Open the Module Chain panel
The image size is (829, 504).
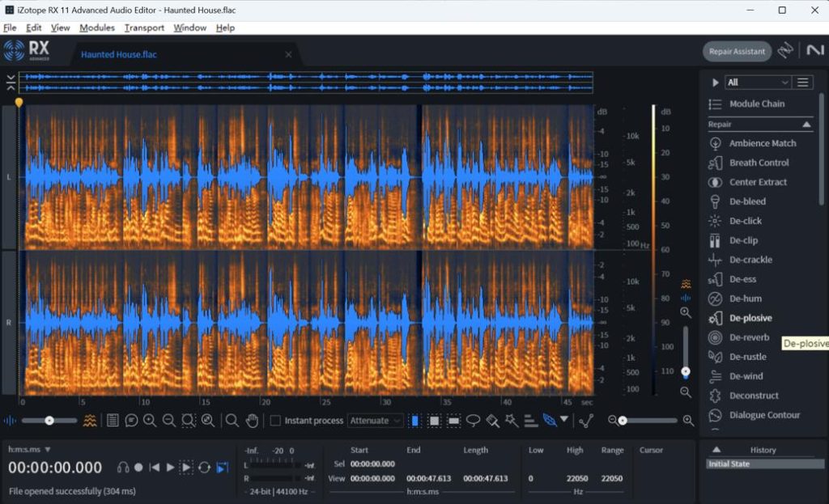click(x=758, y=104)
